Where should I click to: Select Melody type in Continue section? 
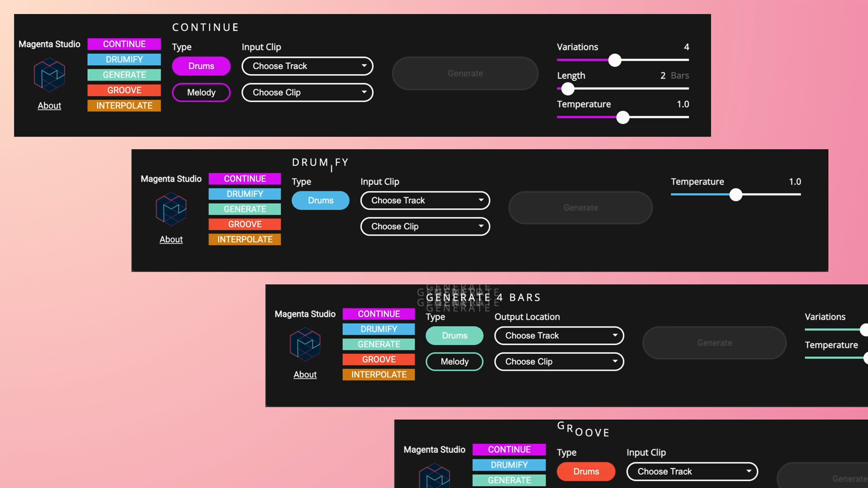(201, 92)
